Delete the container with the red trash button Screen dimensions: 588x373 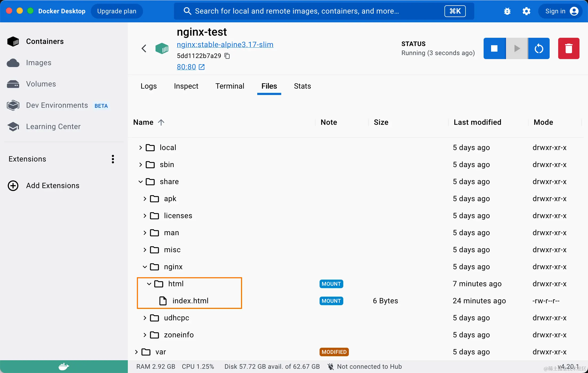(569, 48)
